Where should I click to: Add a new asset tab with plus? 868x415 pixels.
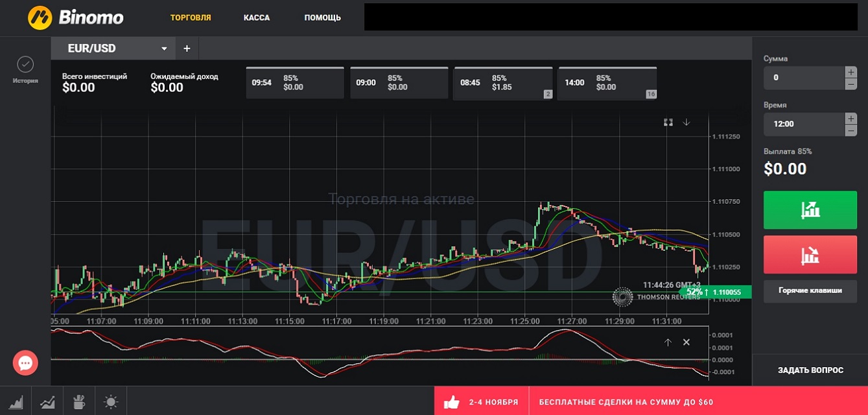pyautogui.click(x=187, y=49)
